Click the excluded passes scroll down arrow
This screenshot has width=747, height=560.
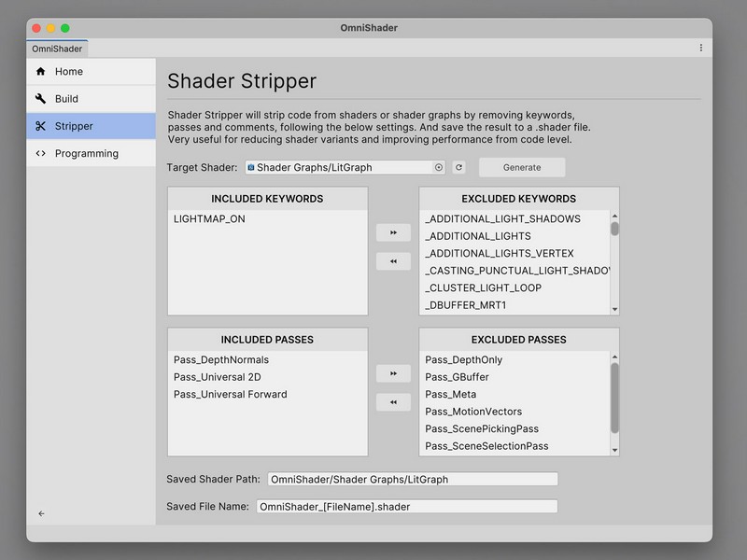coord(614,451)
